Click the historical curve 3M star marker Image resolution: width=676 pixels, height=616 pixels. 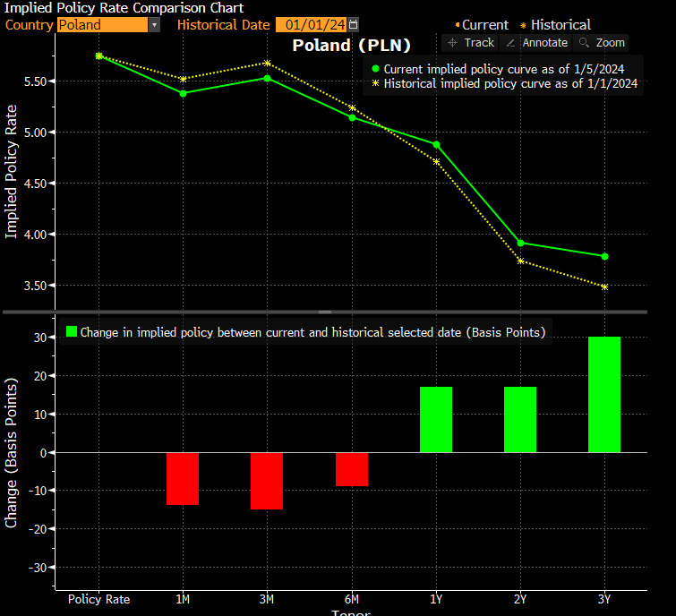(267, 64)
